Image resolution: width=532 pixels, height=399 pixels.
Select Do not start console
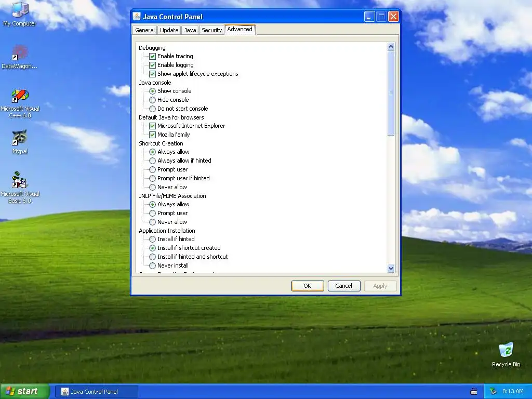(x=153, y=109)
